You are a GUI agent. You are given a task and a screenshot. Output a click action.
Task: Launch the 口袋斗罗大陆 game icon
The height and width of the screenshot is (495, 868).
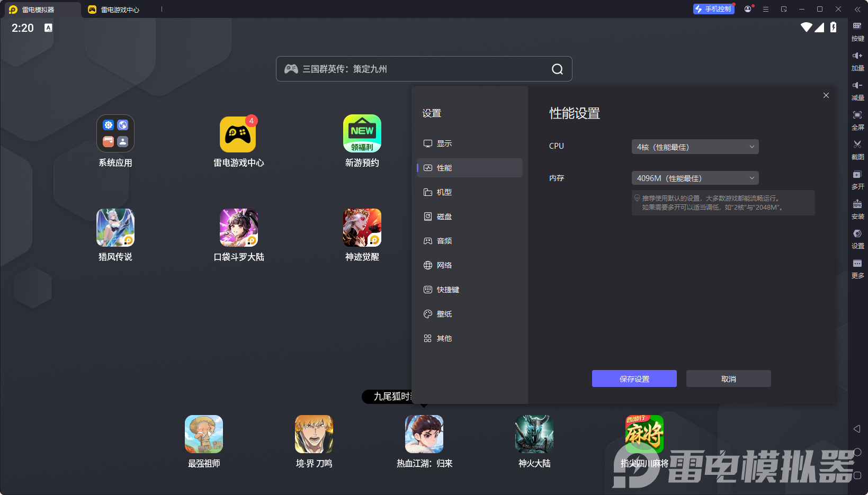pyautogui.click(x=239, y=228)
